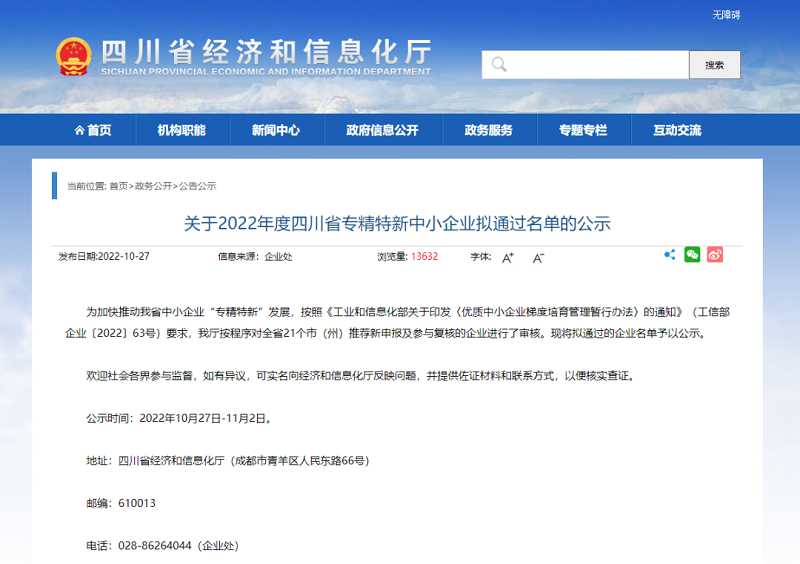The width and height of the screenshot is (800, 564).
Task: Open 政府信息公开 menu item
Action: (x=382, y=130)
